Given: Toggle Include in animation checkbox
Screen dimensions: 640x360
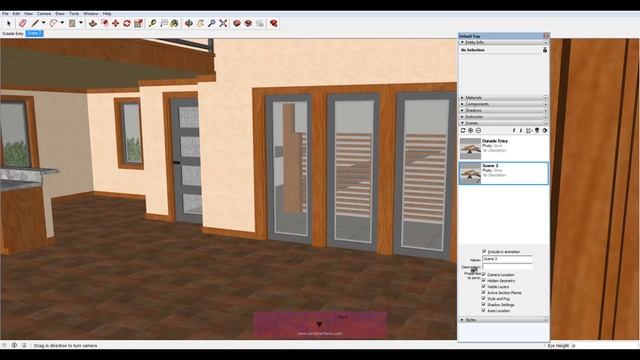Looking at the screenshot, I should click(x=484, y=251).
